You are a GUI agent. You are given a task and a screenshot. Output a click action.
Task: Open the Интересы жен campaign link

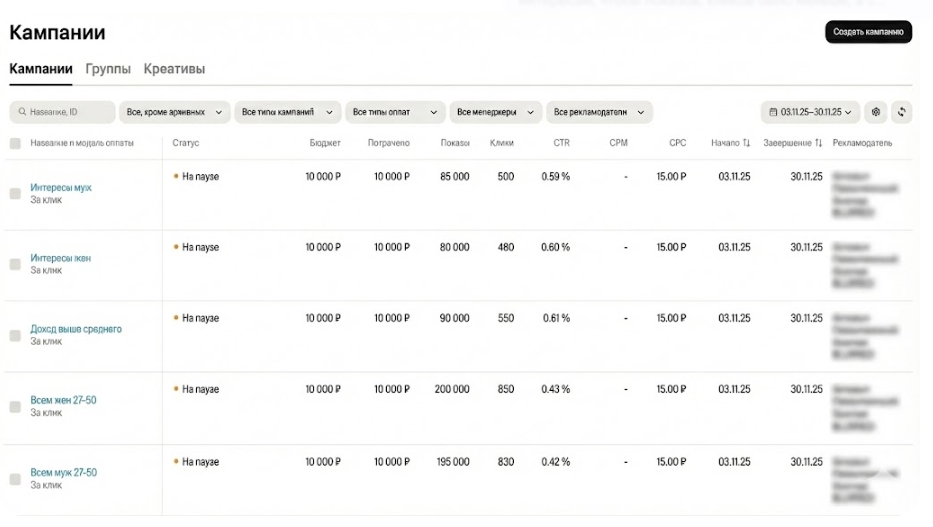point(60,258)
